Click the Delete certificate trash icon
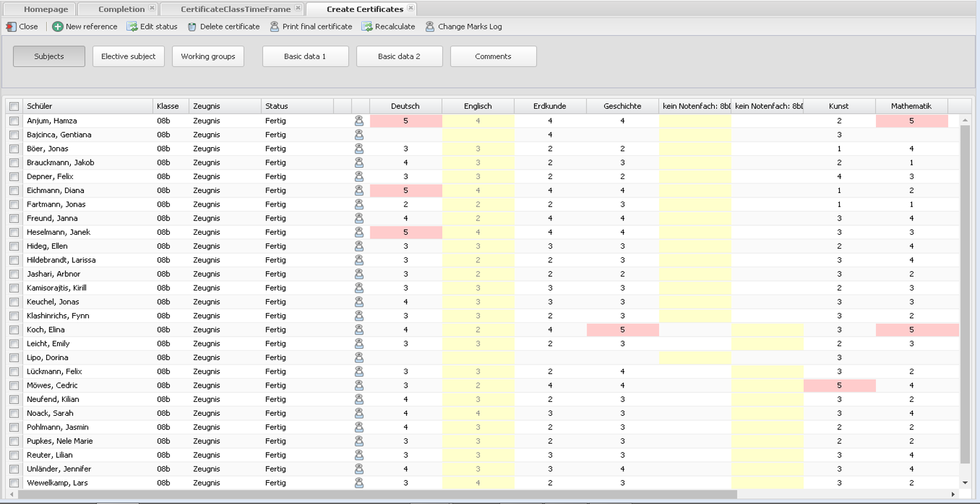Screen dimensions: 980x504 click(x=192, y=27)
